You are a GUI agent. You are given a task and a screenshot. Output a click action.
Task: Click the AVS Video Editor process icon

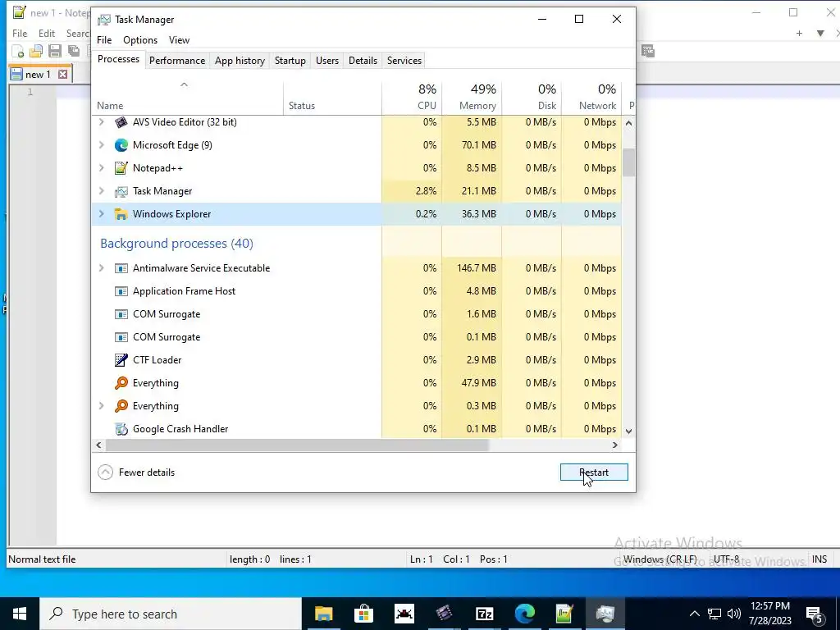pos(121,122)
